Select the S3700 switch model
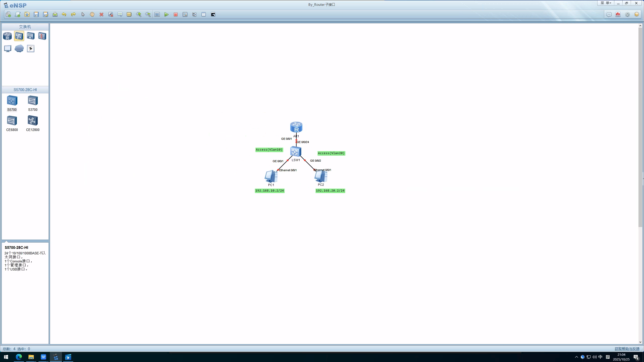 pos(33,101)
